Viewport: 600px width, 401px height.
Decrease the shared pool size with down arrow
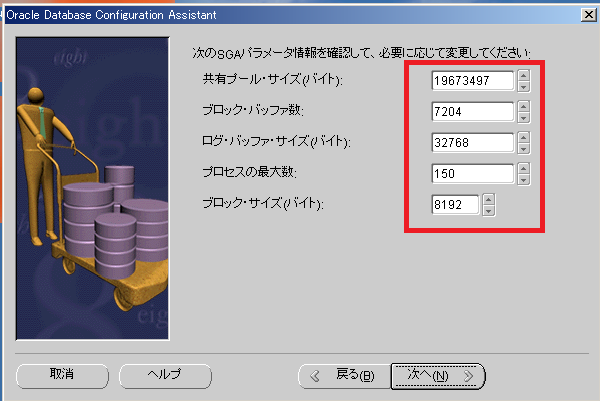523,87
